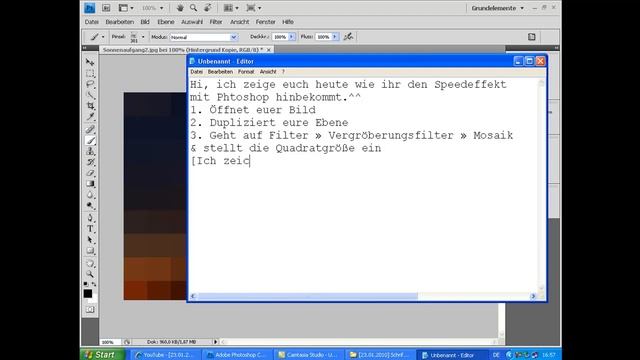Open the Fluss flow slider arrow
Viewport: 640px width, 360px height.
point(335,37)
